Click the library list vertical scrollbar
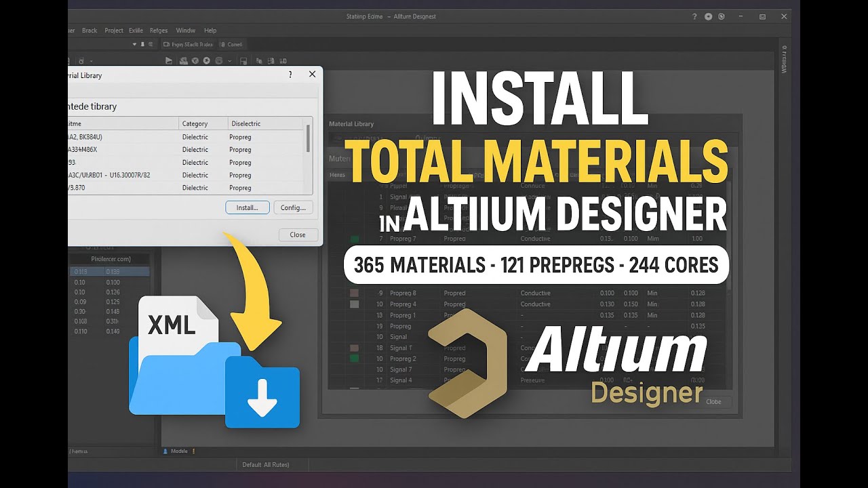 309,138
